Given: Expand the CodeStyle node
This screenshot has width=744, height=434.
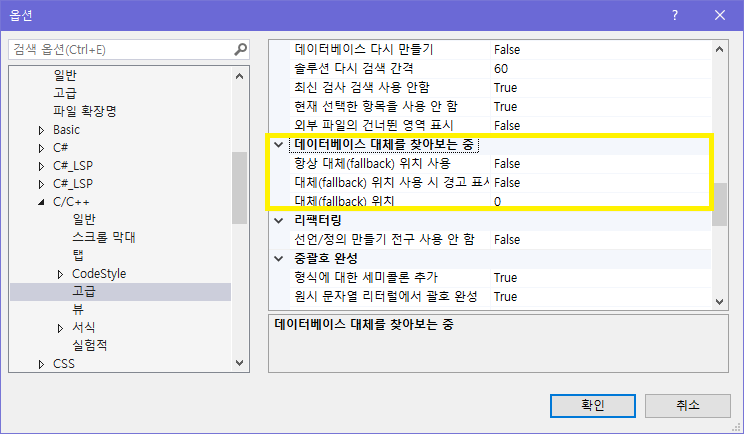Looking at the screenshot, I should [60, 275].
